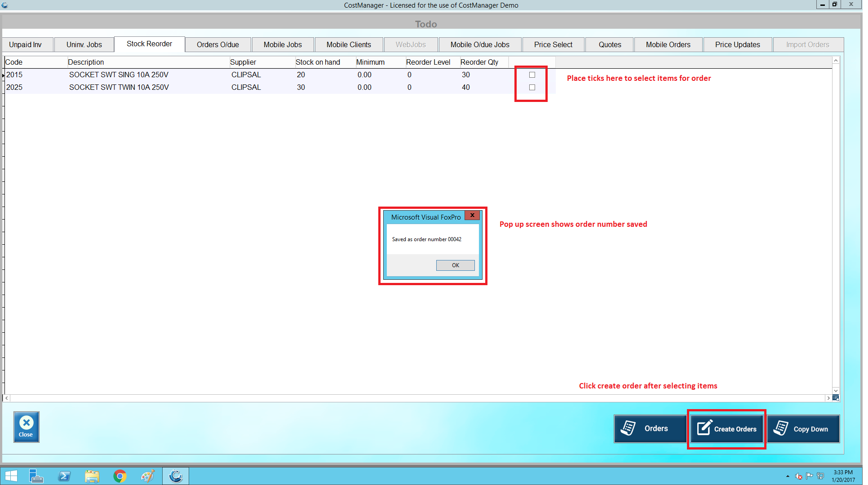Open File Explorer from taskbar
868x485 pixels.
click(x=92, y=476)
